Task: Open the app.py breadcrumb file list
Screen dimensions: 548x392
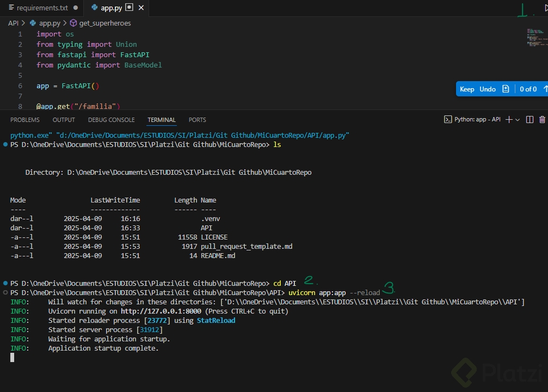Action: (x=49, y=23)
